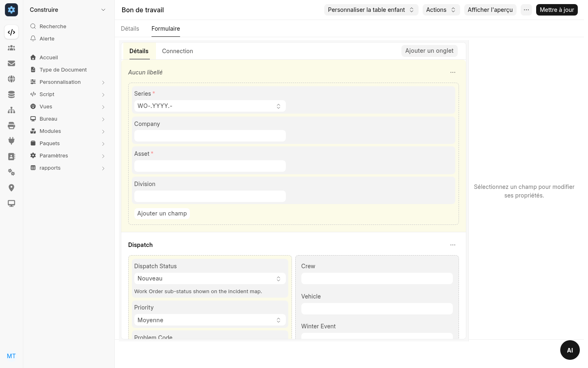Image resolution: width=588 pixels, height=368 pixels.
Task: Open the Series WO-.YYYY.- select
Action: [x=210, y=106]
